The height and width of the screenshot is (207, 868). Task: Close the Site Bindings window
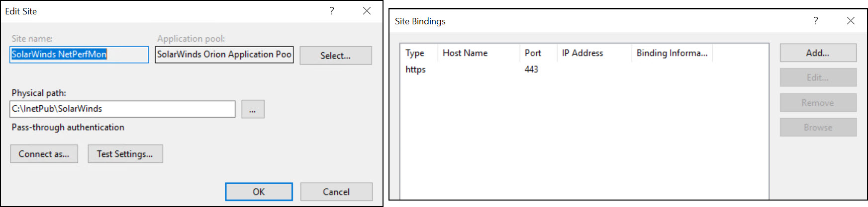851,20
